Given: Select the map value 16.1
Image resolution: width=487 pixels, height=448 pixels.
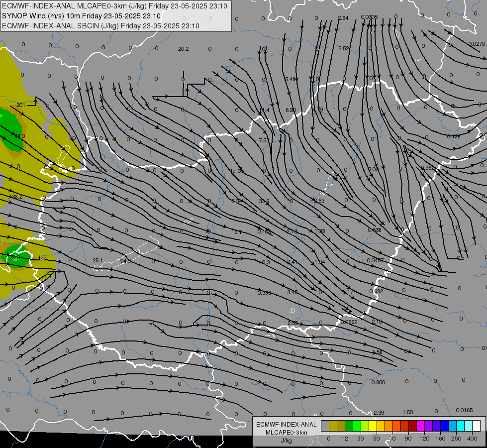Looking at the screenshot, I should 236,232.
